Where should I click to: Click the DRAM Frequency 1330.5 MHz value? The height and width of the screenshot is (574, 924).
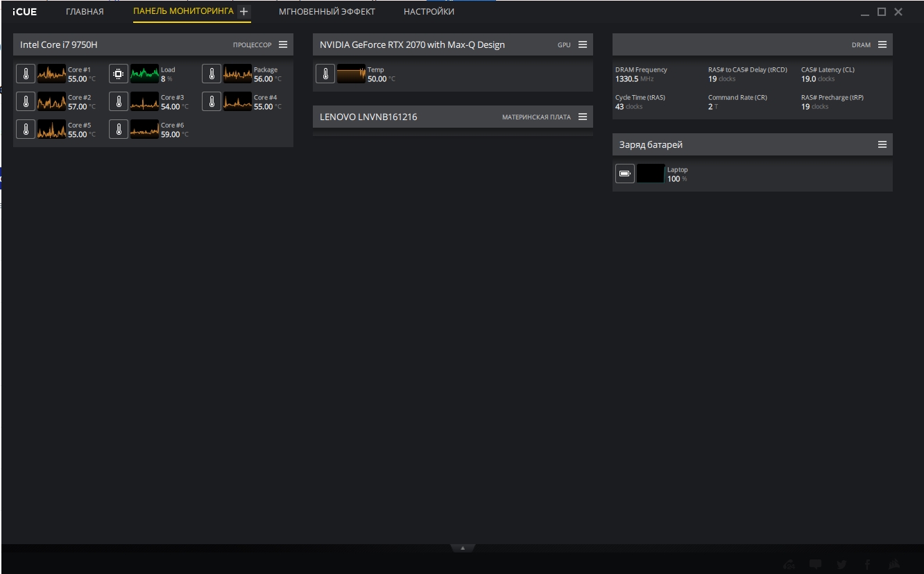635,79
